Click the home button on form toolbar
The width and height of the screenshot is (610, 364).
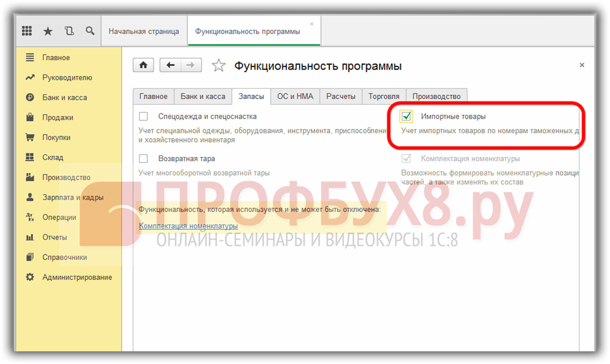(143, 65)
